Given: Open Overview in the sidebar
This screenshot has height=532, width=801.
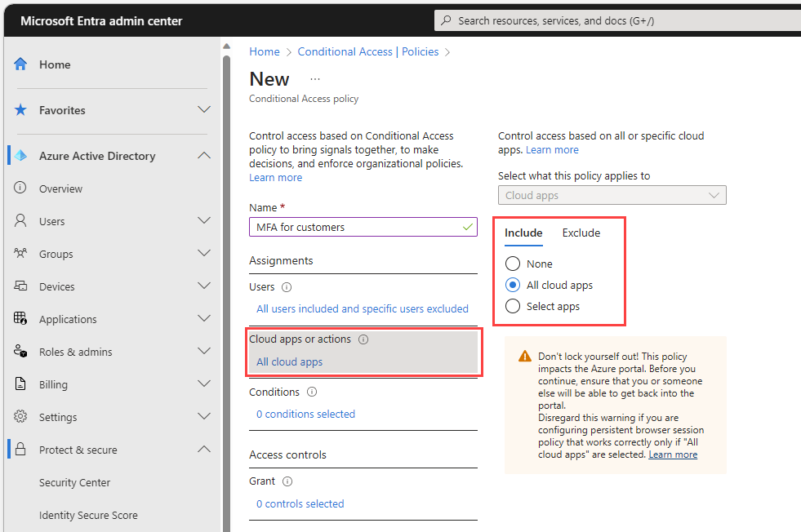Looking at the screenshot, I should coord(60,189).
